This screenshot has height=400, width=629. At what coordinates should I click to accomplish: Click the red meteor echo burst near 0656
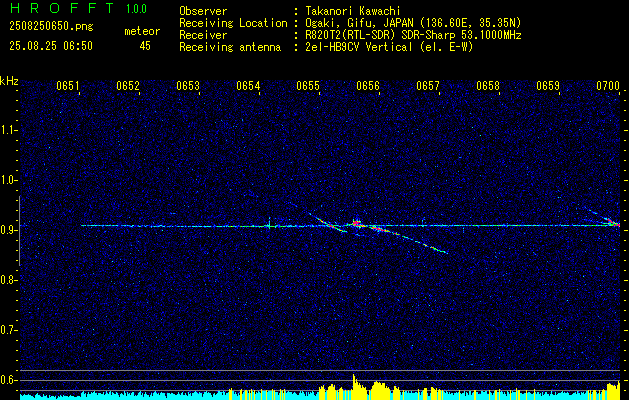click(357, 223)
